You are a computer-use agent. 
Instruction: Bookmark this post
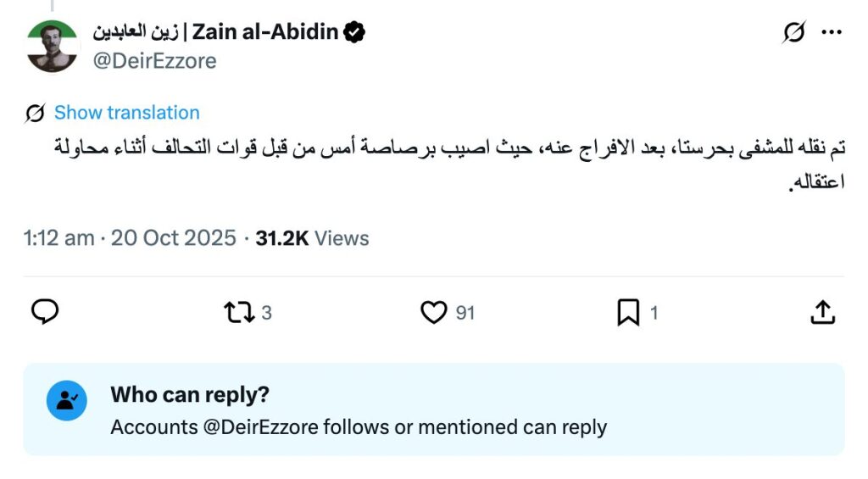[628, 313]
